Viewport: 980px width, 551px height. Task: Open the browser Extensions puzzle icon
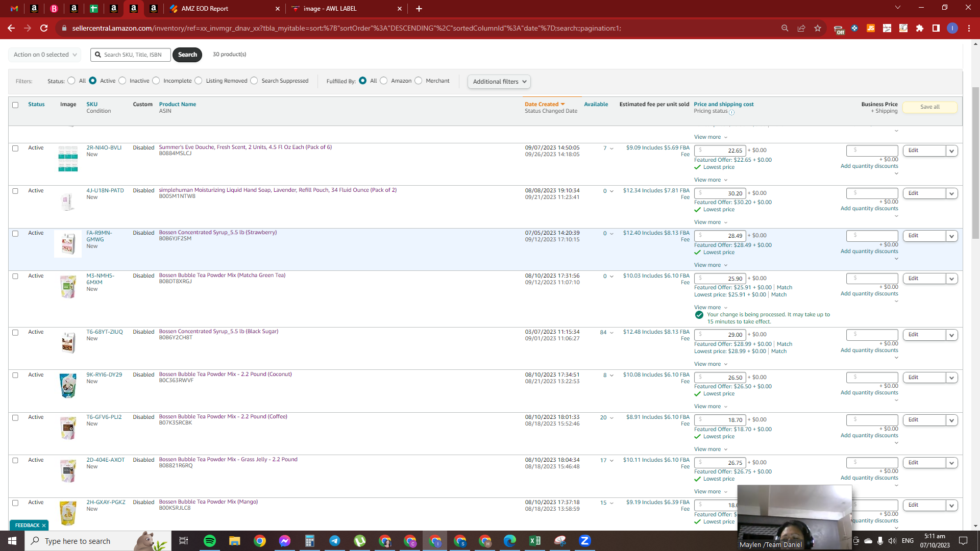(920, 28)
